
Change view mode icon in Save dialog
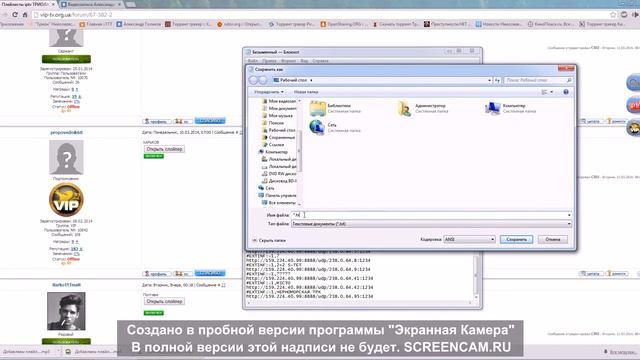click(x=544, y=92)
